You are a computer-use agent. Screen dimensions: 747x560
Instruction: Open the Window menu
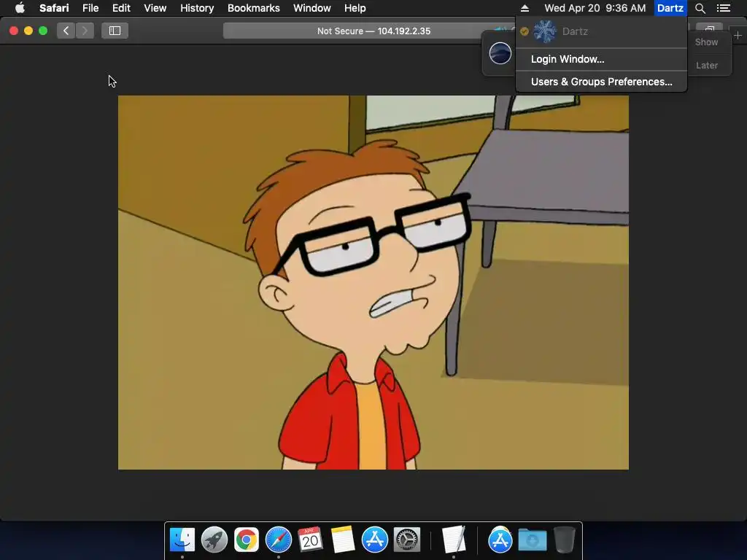point(312,8)
